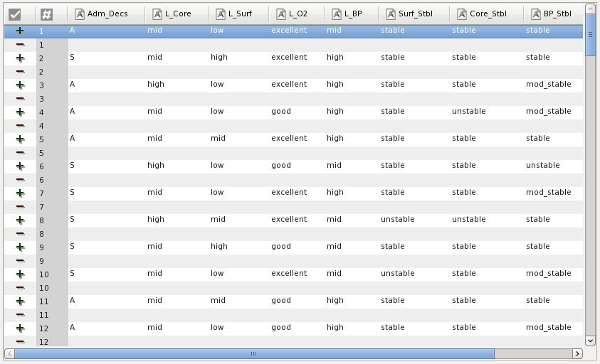Click the attribute icon beside L_Surf header
Screen dimensions: 600x364
coord(221,14)
